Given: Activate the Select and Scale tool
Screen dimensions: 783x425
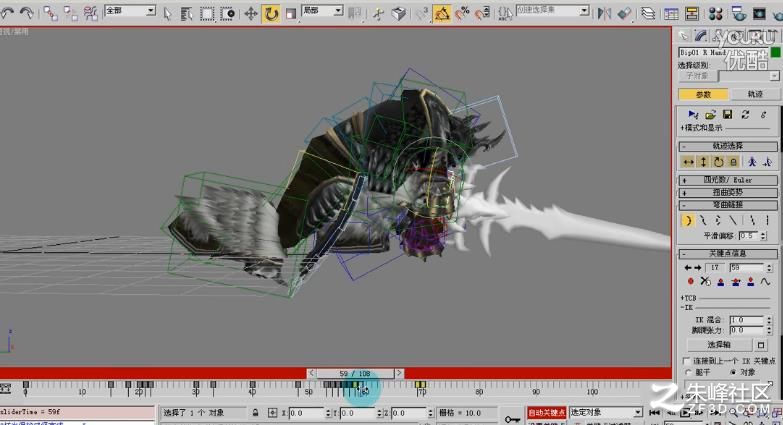Looking at the screenshot, I should (291, 14).
